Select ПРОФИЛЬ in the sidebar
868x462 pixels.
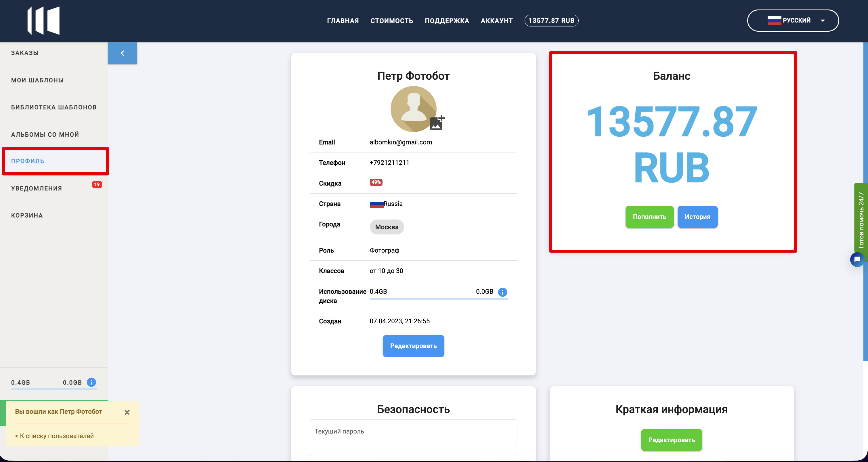click(x=28, y=161)
